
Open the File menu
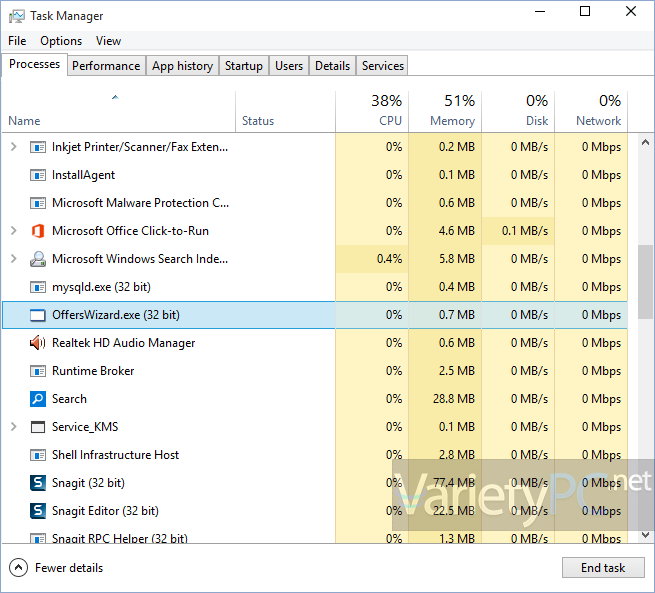click(x=17, y=41)
